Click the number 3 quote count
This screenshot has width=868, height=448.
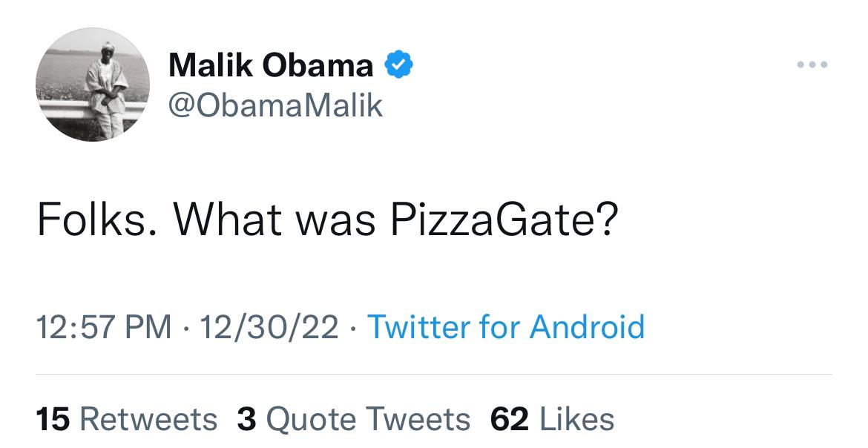point(246,419)
